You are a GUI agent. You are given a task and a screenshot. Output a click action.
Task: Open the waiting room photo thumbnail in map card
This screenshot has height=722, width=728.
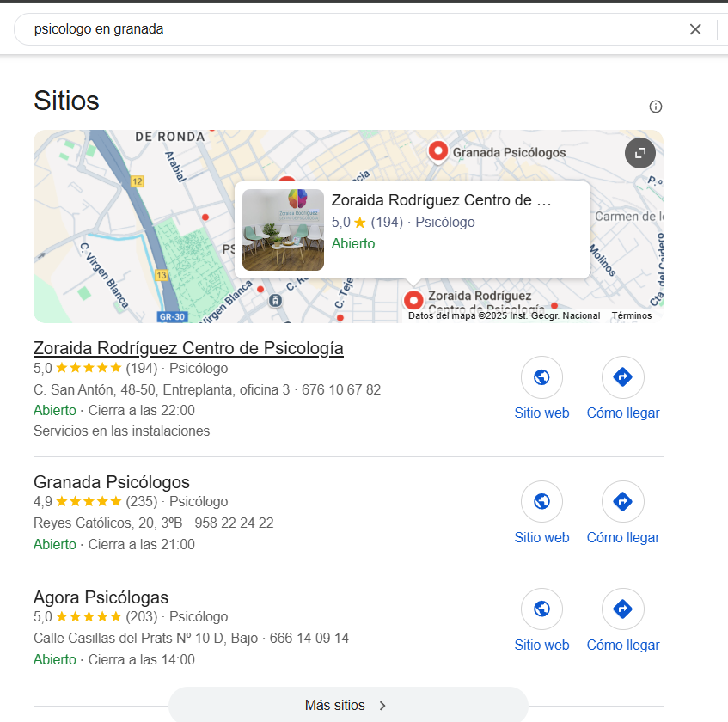tap(284, 229)
